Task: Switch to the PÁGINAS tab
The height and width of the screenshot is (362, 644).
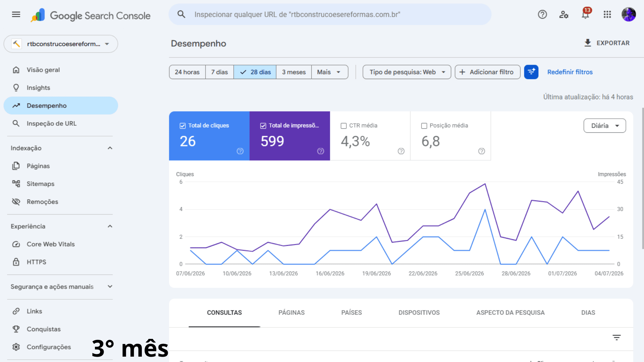Action: pos(291,312)
